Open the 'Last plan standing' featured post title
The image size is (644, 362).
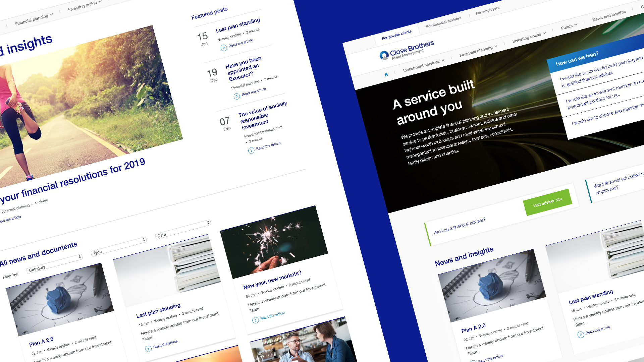(238, 25)
